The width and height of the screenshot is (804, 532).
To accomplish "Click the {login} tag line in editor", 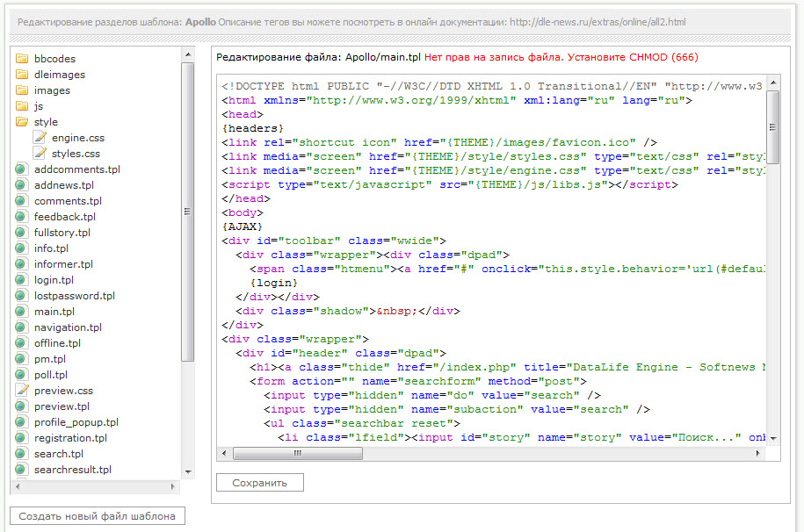I will click(x=274, y=283).
